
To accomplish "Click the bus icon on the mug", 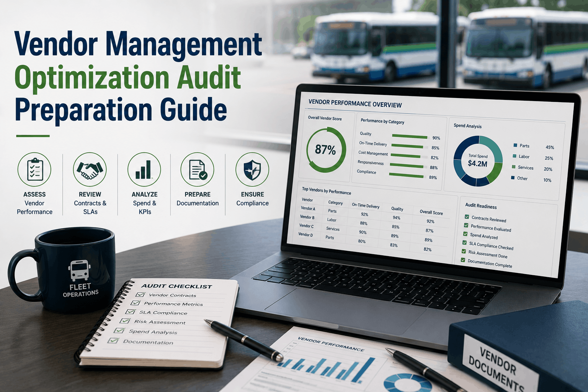I will pyautogui.click(x=79, y=270).
